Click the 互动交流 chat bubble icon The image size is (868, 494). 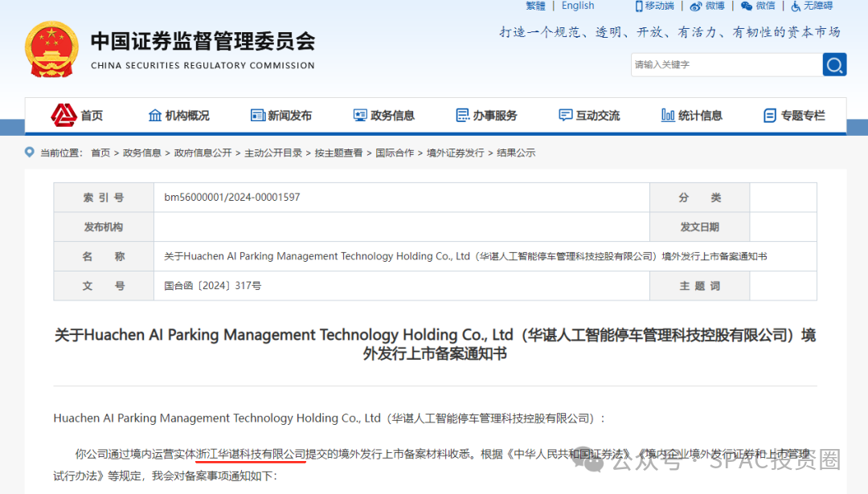(565, 115)
